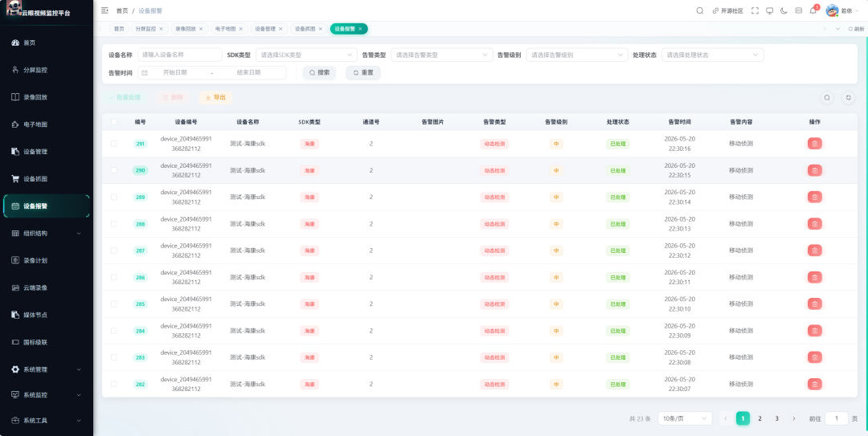Viewport: 868px width, 436px height.
Task: Open the header search magnifier icon
Action: (700, 10)
